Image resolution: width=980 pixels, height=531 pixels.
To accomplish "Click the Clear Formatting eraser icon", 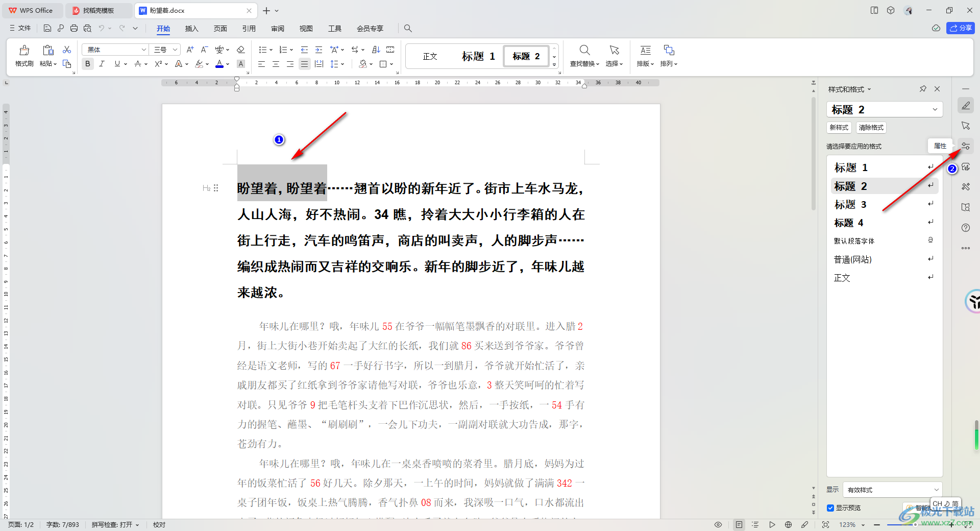I will coord(241,50).
